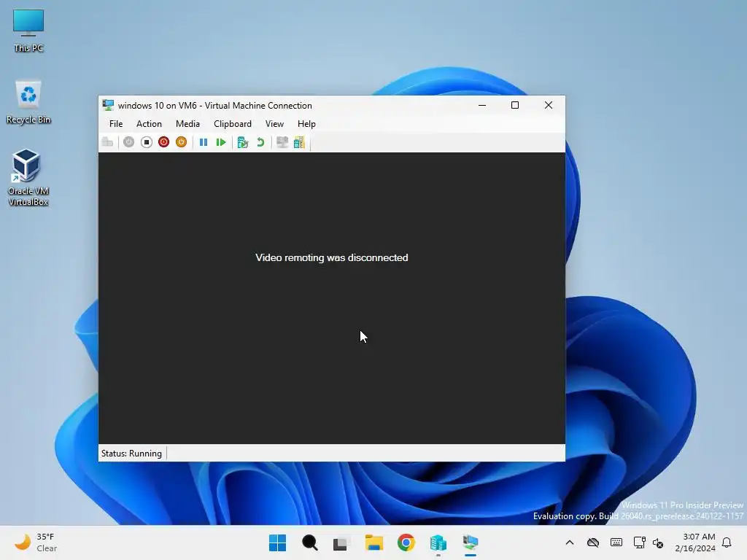Click the Virtual Machine Connection title bar icon
This screenshot has height=560, width=747.
tap(108, 105)
